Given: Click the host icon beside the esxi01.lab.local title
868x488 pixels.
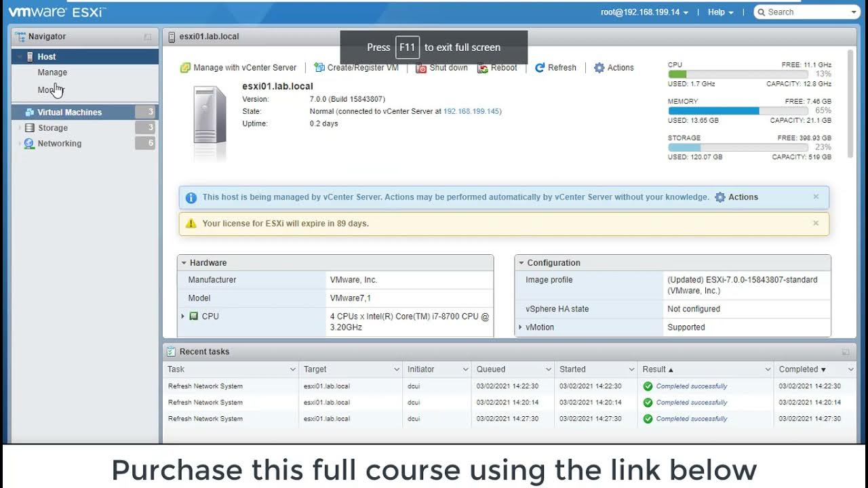Looking at the screenshot, I should [172, 37].
